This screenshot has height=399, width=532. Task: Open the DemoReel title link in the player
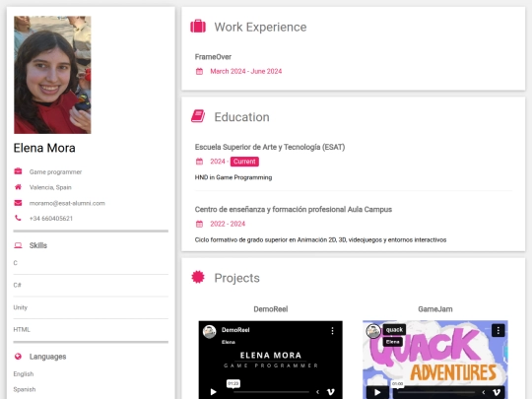(x=235, y=330)
